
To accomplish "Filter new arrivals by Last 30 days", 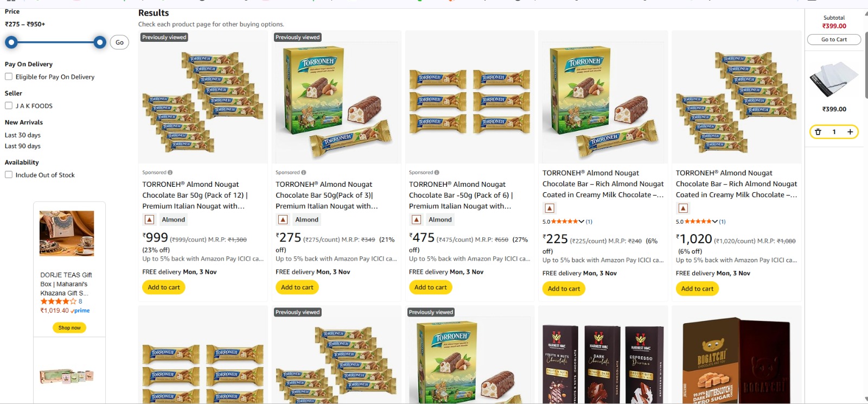I will [23, 135].
